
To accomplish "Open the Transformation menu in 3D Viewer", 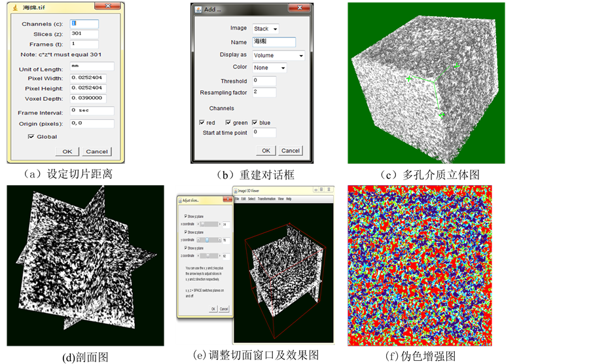I will [266, 198].
